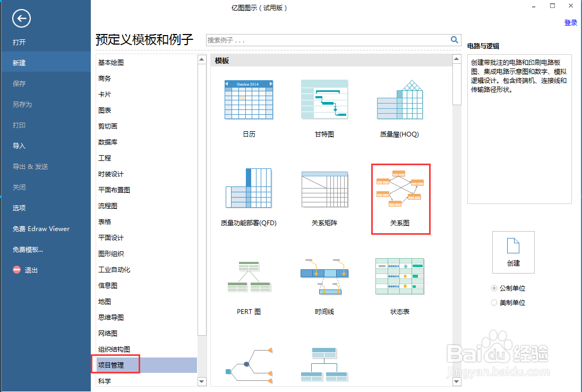Click 免费 Edraw Viewer link
The height and width of the screenshot is (392, 582).
click(x=41, y=229)
